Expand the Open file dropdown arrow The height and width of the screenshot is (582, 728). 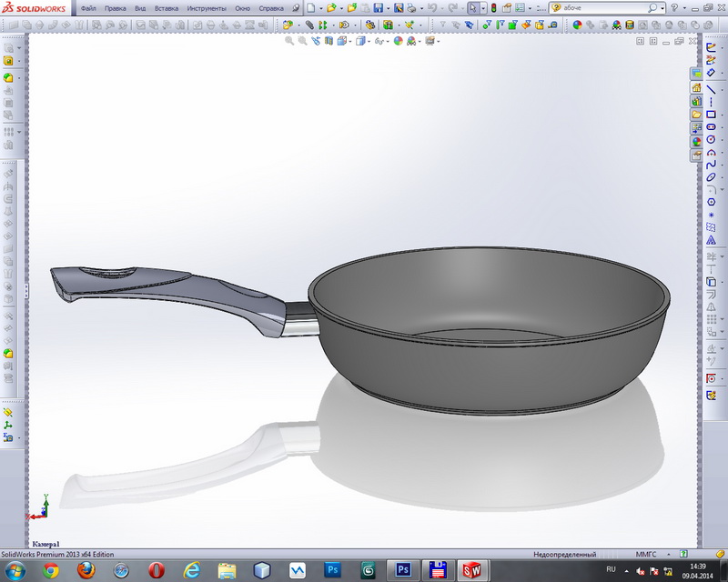(x=341, y=8)
